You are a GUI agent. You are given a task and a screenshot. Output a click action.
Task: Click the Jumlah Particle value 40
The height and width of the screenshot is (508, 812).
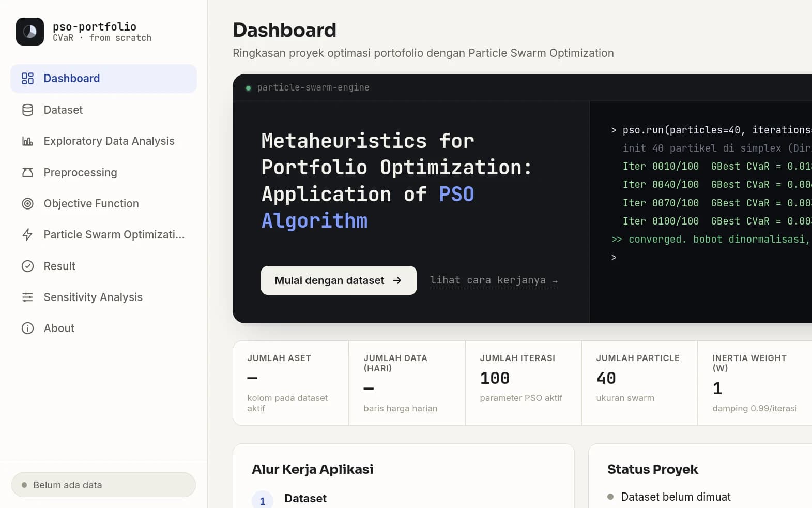(x=606, y=378)
